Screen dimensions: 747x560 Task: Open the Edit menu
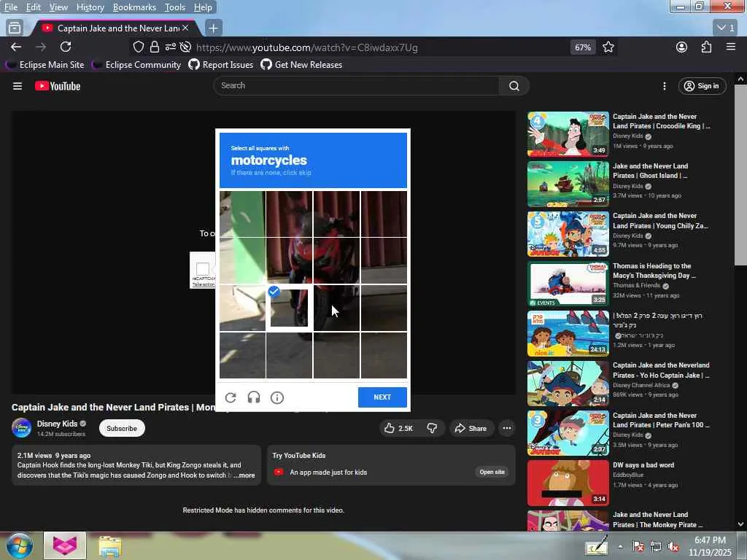[x=34, y=7]
